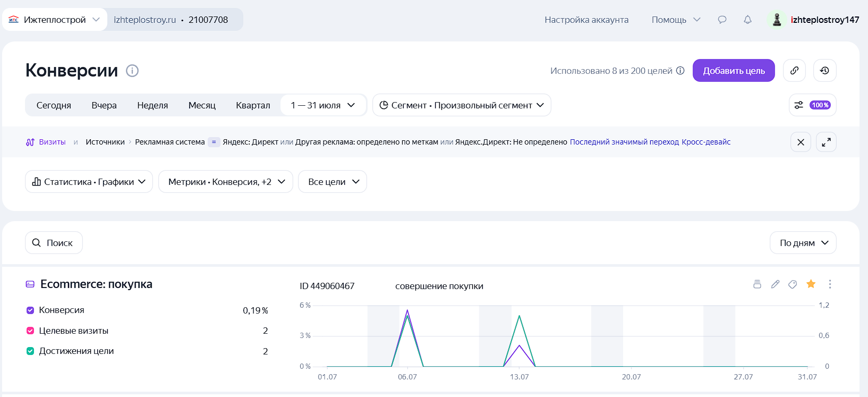Open the three-dot menu of Ecommerce goal
Viewport: 868px width, 397px height.
coord(830,284)
